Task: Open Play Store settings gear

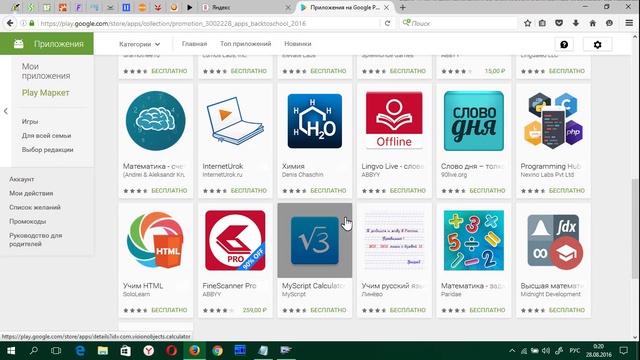Action: point(598,44)
